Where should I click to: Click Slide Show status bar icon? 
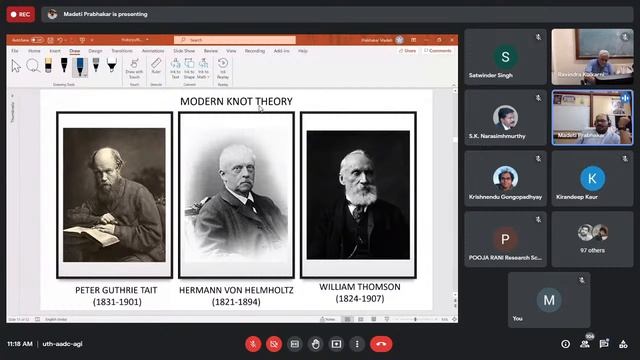point(387,319)
